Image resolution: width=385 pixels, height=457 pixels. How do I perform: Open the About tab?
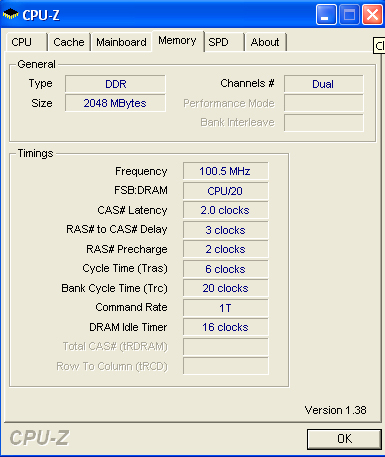[x=265, y=42]
